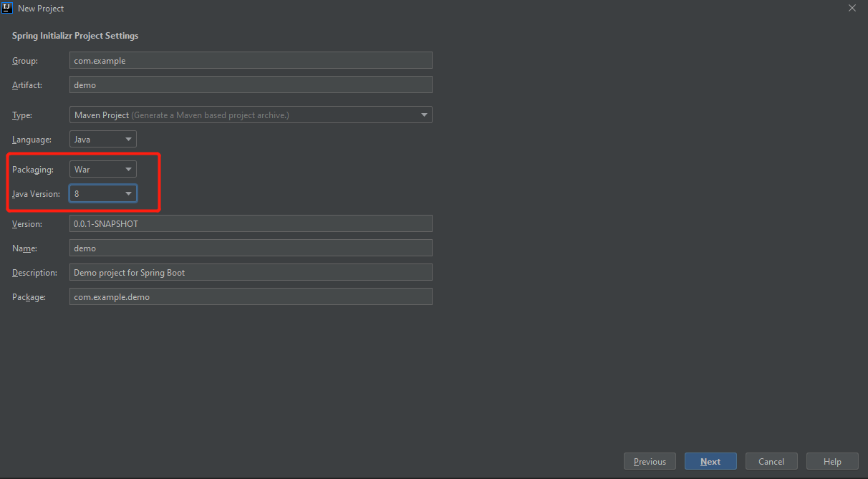Open the Type dropdown showing Maven Project

[x=251, y=115]
